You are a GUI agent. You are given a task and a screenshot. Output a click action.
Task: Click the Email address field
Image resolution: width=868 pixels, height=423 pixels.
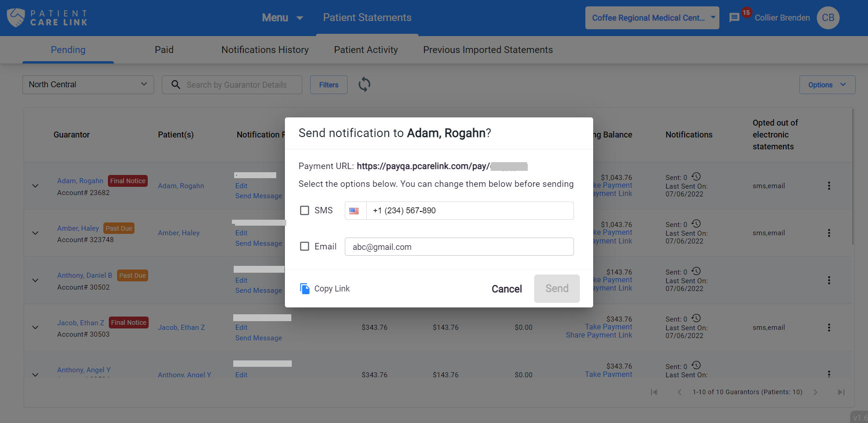click(459, 247)
